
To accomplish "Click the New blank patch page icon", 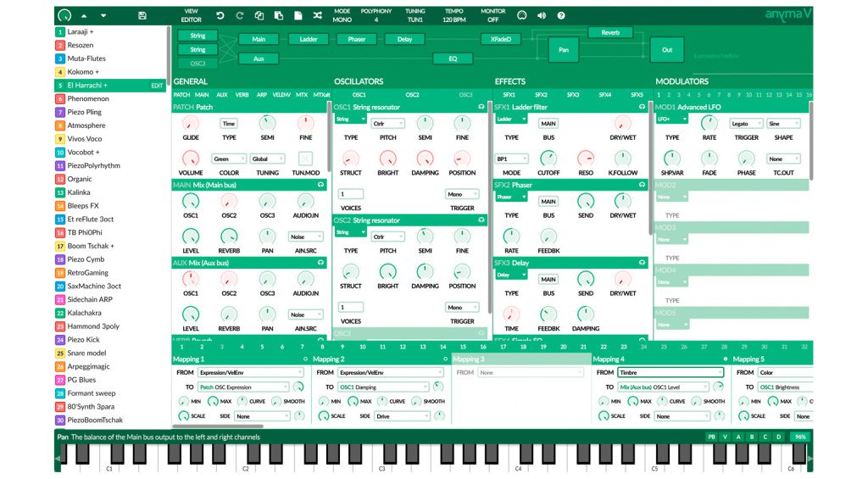I will [x=298, y=15].
